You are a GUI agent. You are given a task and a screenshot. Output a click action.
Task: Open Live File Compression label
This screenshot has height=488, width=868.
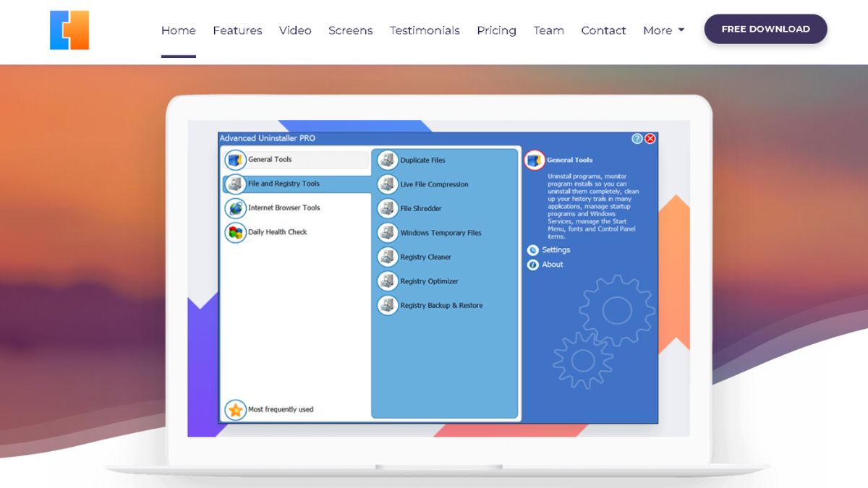(x=435, y=184)
